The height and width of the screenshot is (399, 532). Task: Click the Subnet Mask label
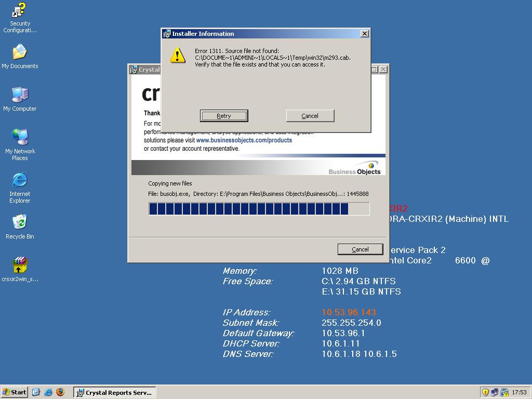coord(251,323)
